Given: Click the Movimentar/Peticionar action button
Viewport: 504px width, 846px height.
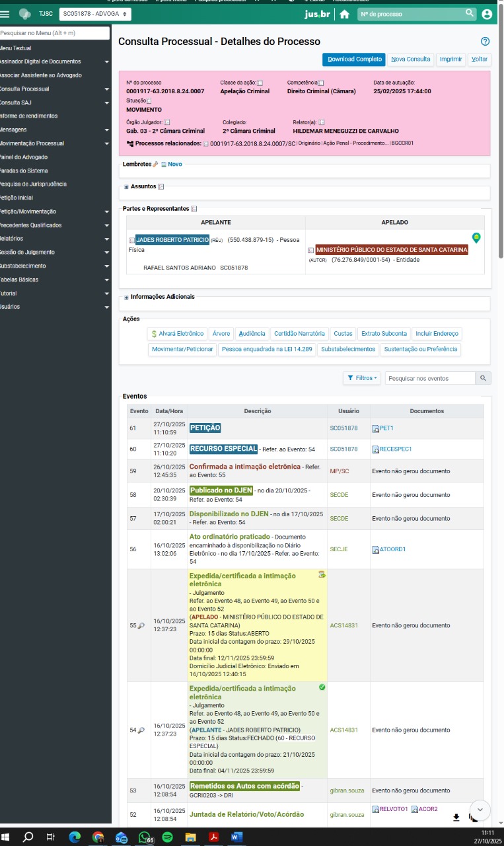Looking at the screenshot, I should (182, 349).
